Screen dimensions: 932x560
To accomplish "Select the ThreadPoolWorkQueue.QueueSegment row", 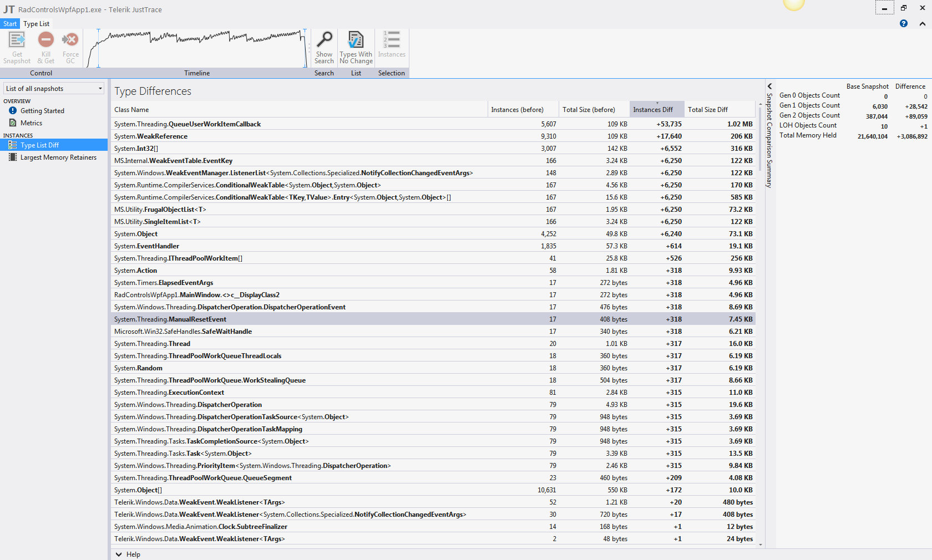I will pyautogui.click(x=433, y=478).
